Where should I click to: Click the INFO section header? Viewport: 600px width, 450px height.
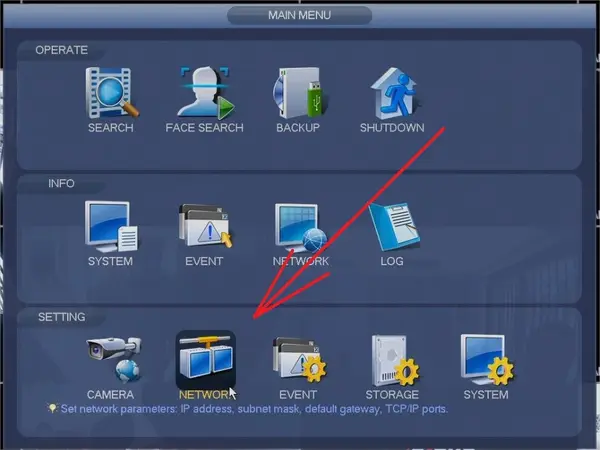click(x=61, y=184)
